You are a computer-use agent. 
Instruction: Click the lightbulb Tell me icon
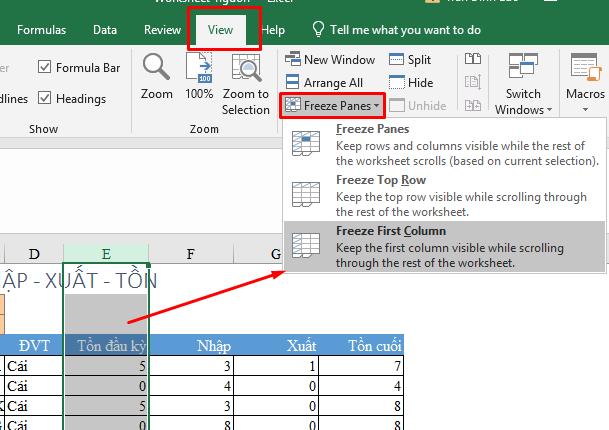pyautogui.click(x=318, y=29)
